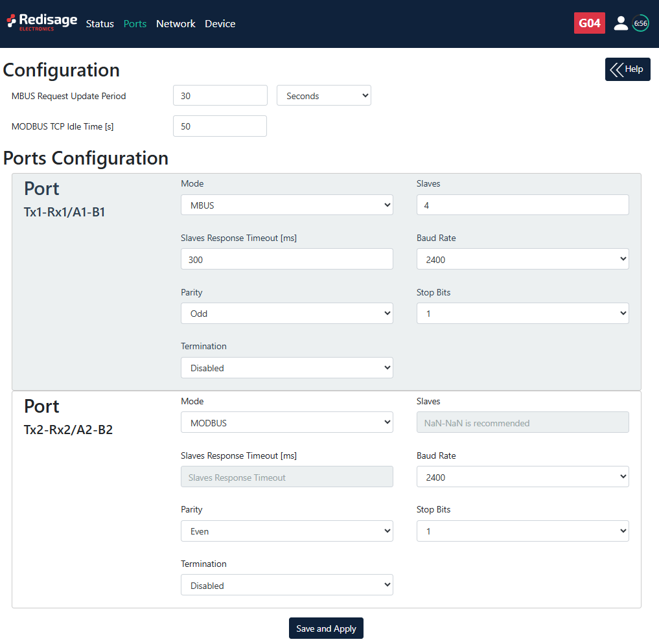The image size is (659, 644).
Task: Open the Help panel with double-chevron
Action: tap(627, 69)
